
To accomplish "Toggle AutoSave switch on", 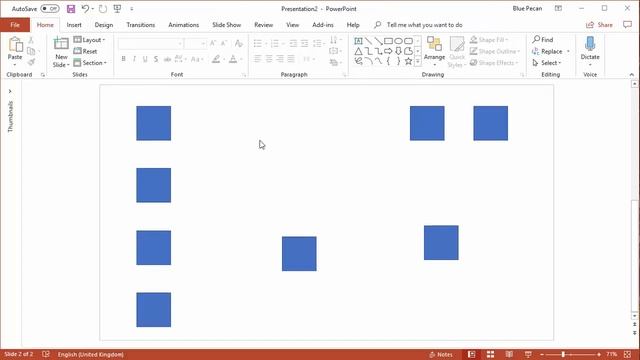I will click(x=50, y=9).
